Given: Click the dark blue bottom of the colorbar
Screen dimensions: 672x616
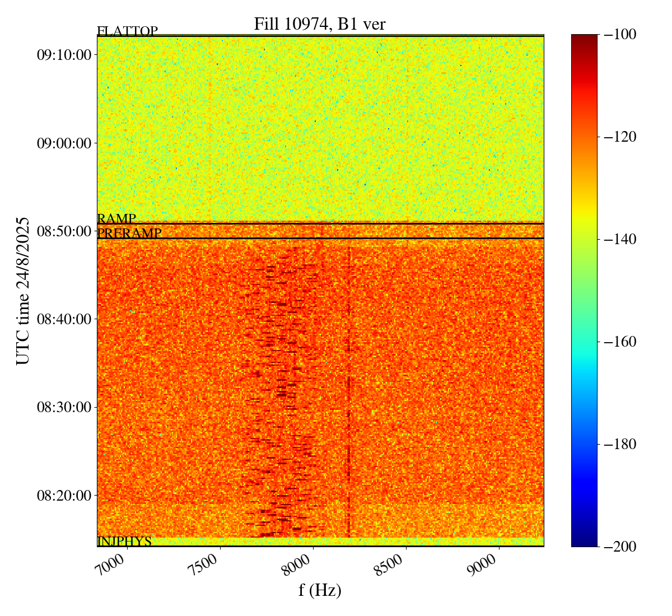Looking at the screenshot, I should coord(584,541).
